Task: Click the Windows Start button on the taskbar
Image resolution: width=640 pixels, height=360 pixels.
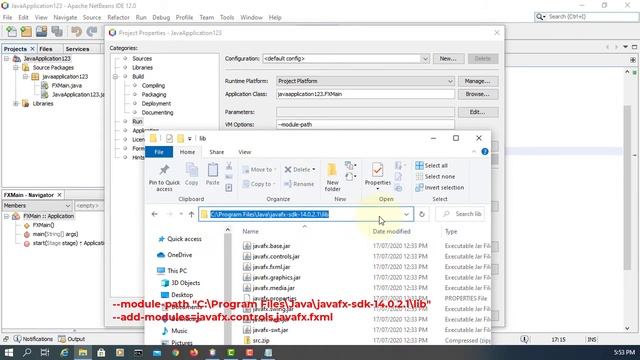Action: (x=8, y=352)
